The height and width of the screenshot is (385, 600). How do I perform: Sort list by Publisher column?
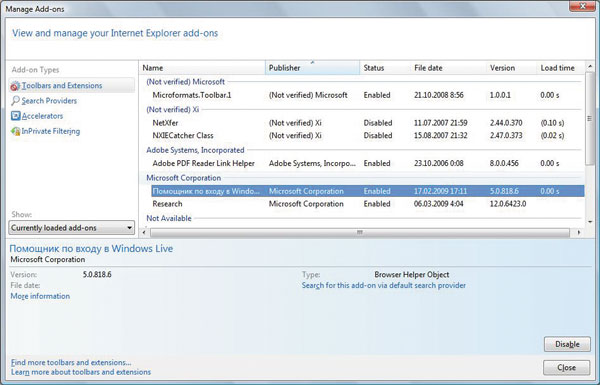(312, 68)
